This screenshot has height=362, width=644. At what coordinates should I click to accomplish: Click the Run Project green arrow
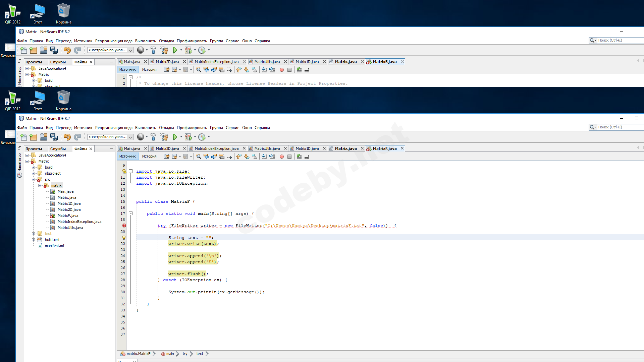(x=175, y=137)
